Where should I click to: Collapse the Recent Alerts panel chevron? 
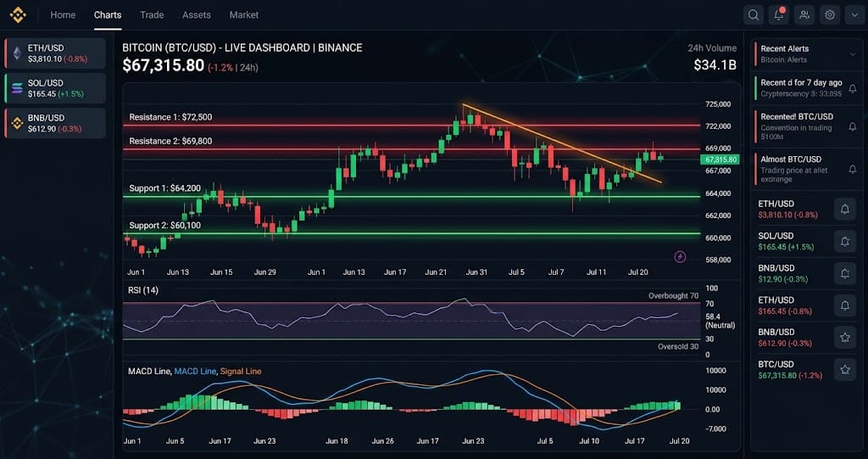coord(853,53)
